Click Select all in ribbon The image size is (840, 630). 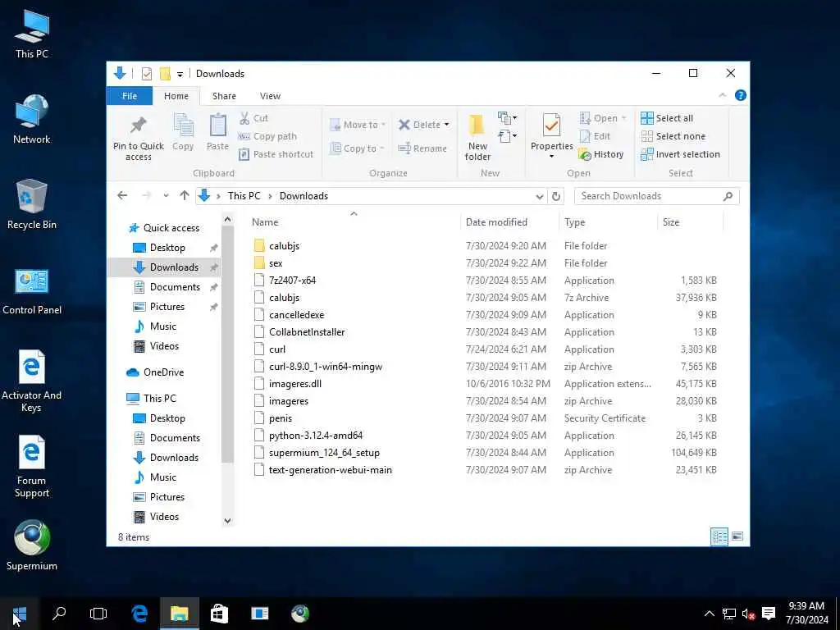(667, 118)
